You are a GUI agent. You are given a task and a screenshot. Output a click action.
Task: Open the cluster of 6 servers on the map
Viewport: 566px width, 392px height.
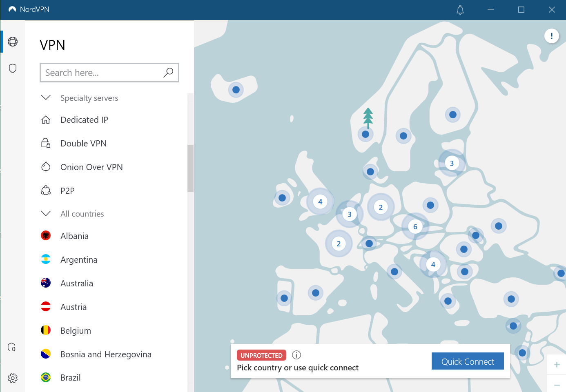pos(415,226)
